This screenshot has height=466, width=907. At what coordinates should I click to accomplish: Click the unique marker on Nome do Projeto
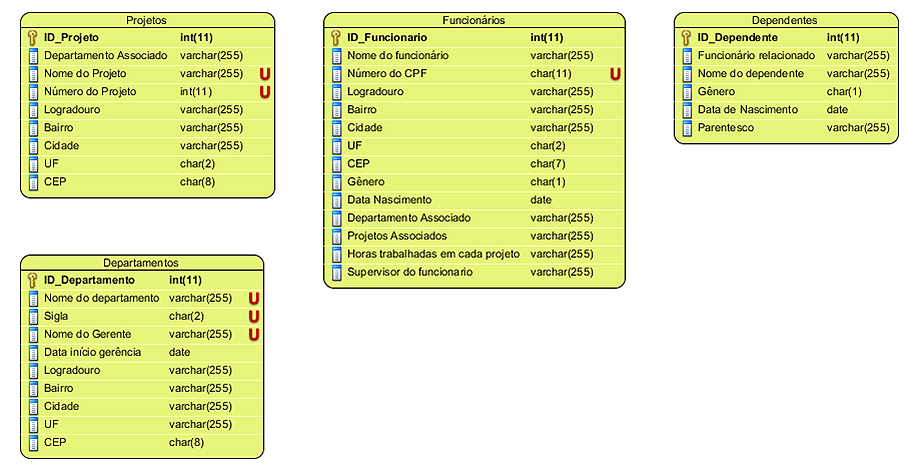tap(265, 74)
